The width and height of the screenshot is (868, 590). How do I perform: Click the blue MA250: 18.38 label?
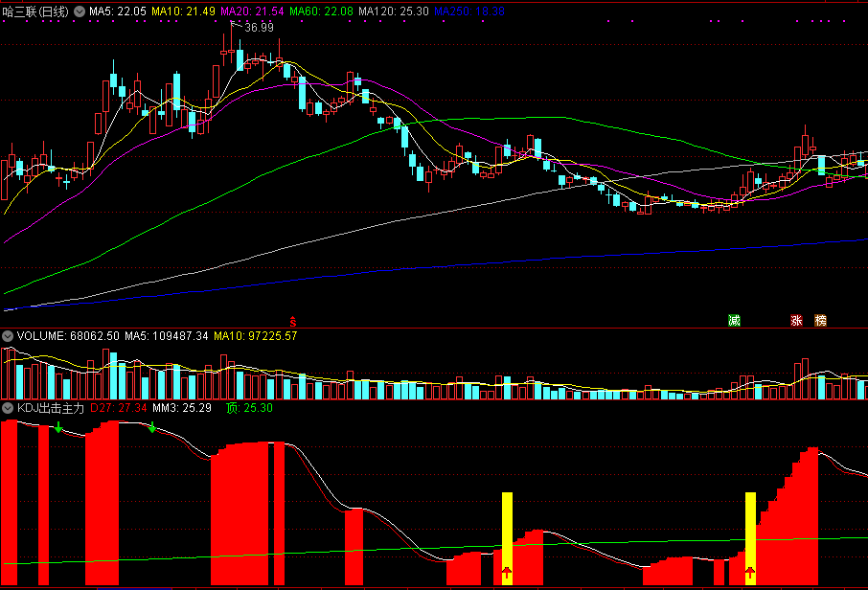click(x=469, y=11)
